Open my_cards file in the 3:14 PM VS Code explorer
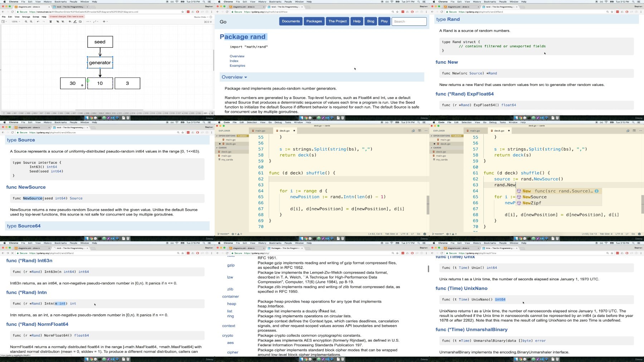Viewport: 644px width, 362px height. [x=227, y=160]
